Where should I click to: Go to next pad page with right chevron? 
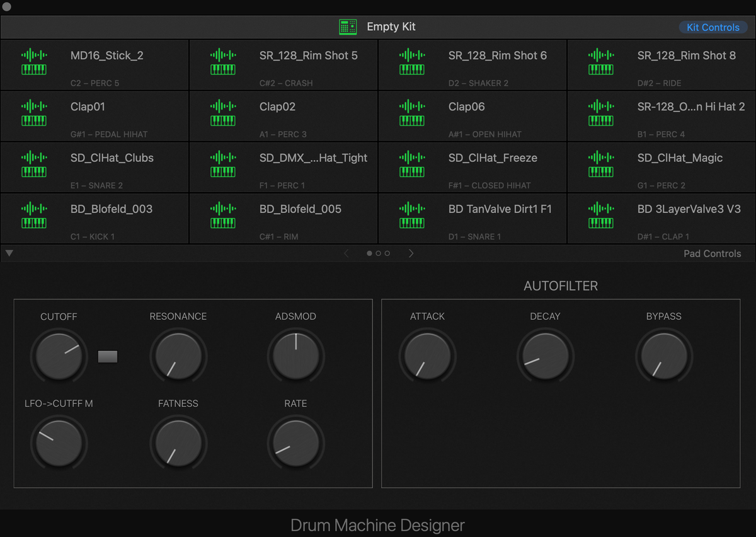[x=411, y=253]
